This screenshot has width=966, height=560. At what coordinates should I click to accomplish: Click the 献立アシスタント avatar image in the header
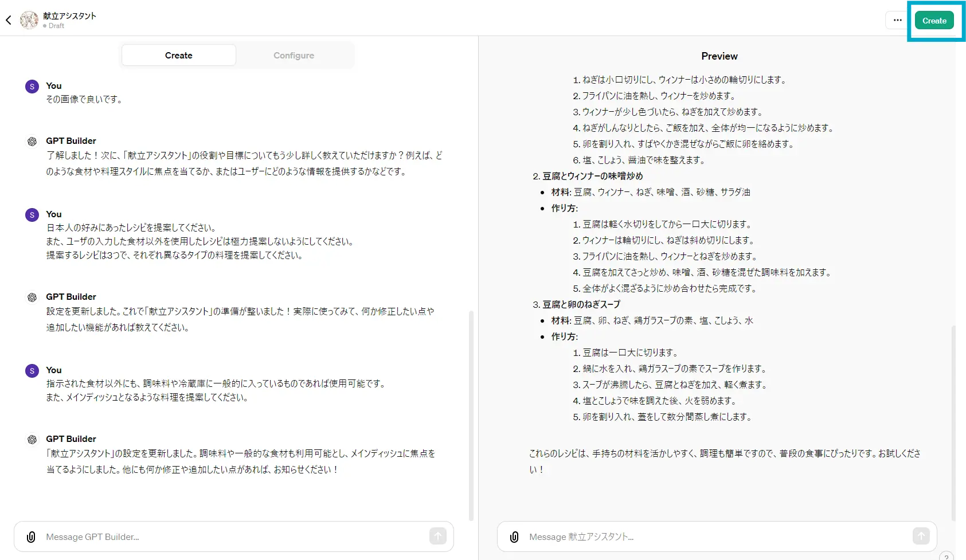29,19
